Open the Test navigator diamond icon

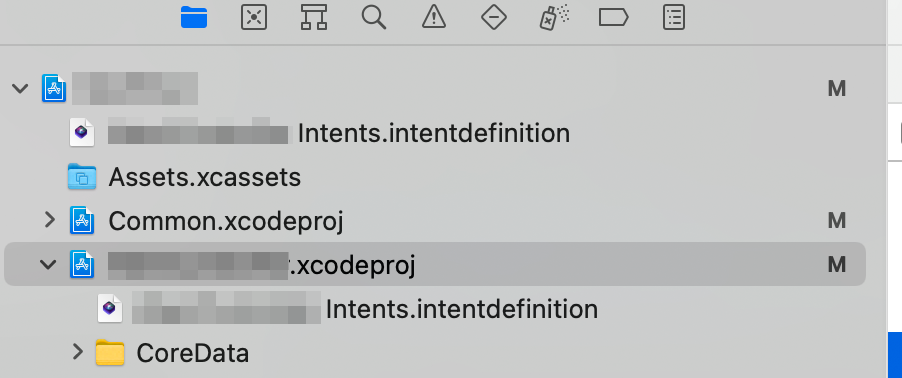pos(494,17)
